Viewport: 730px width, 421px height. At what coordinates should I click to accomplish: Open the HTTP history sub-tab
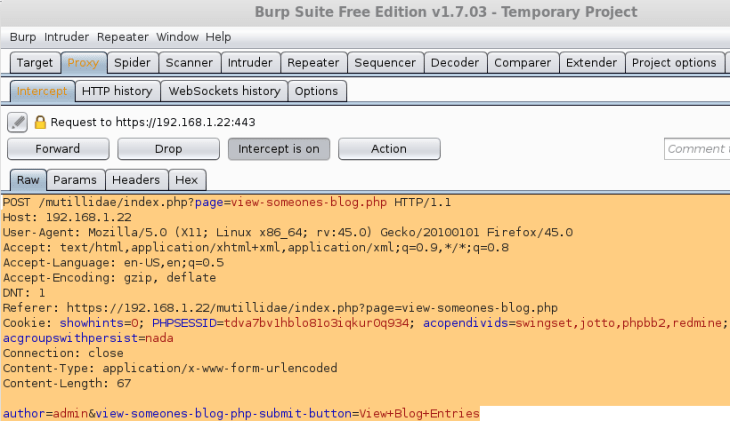(117, 91)
